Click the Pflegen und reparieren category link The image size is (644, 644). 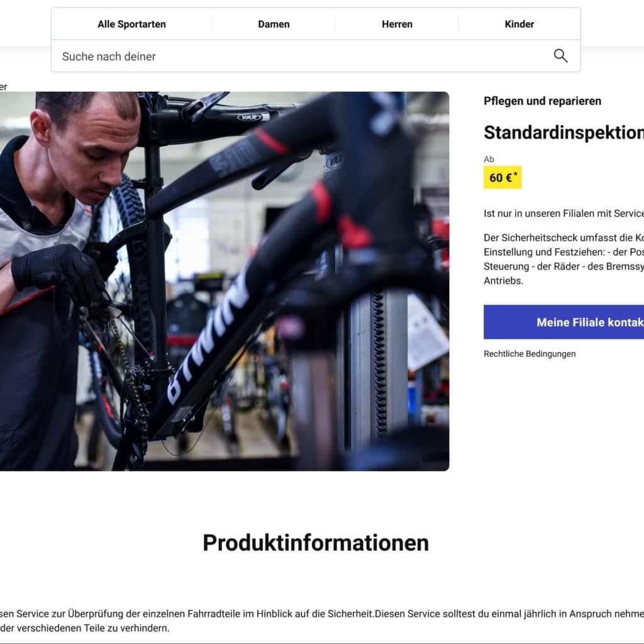coord(542,101)
